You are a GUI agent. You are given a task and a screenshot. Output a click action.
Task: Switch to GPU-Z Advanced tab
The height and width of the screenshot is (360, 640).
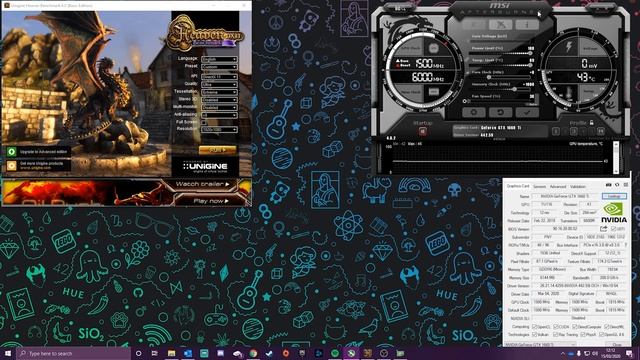(558, 186)
